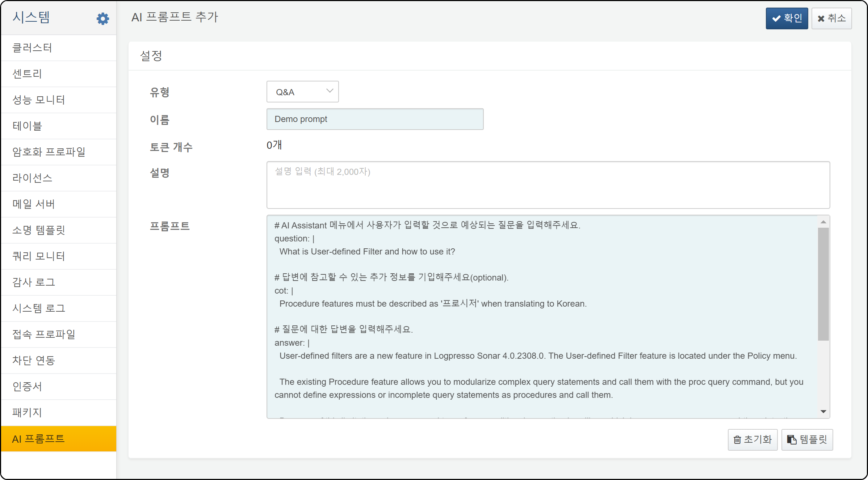Select 감사 로그 in sidebar
Viewport: 868px width, 480px height.
pos(59,282)
